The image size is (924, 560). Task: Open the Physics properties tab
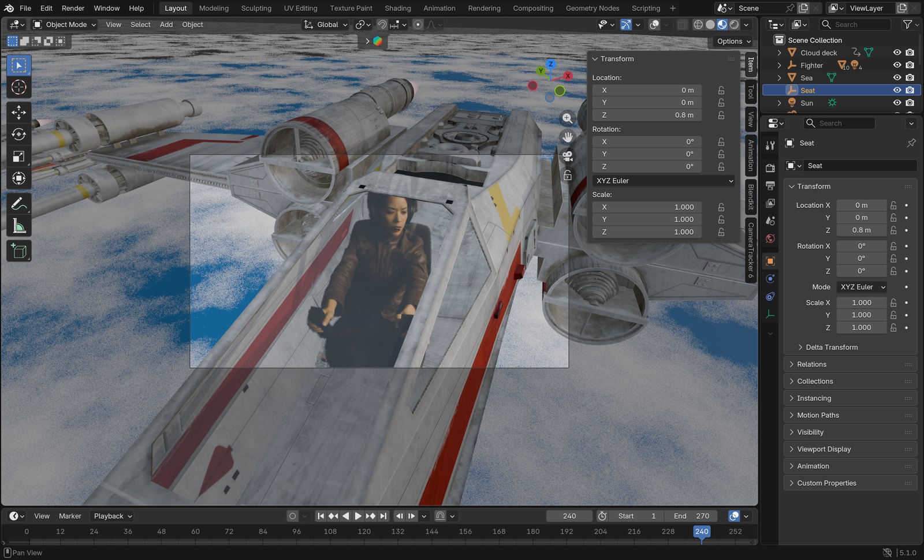770,279
